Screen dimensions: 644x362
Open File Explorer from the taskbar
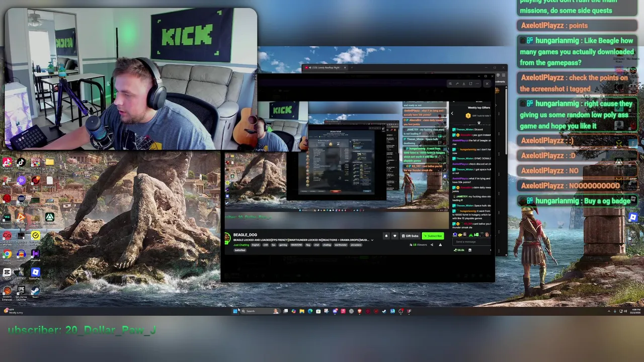click(302, 311)
